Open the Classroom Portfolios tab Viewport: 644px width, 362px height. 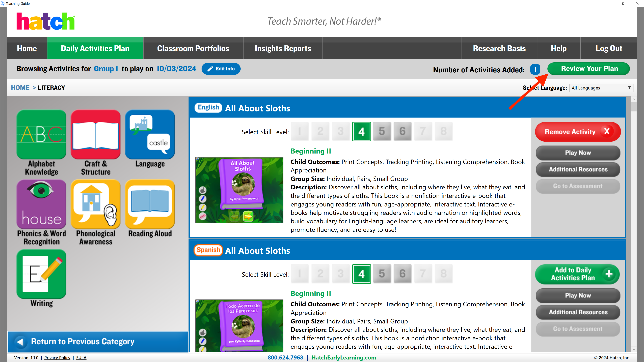click(193, 48)
